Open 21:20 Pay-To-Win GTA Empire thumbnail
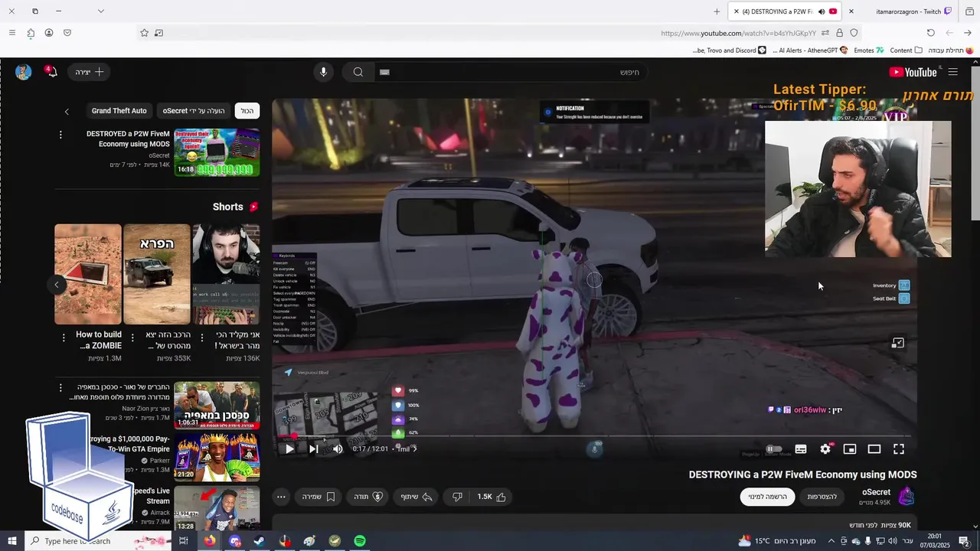This screenshot has height=551, width=980. pos(217,458)
